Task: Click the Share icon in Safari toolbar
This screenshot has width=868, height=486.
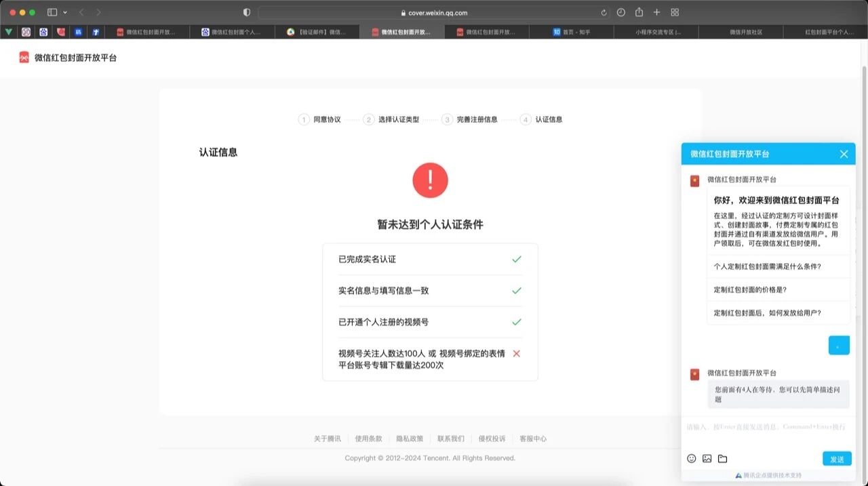Action: click(639, 12)
